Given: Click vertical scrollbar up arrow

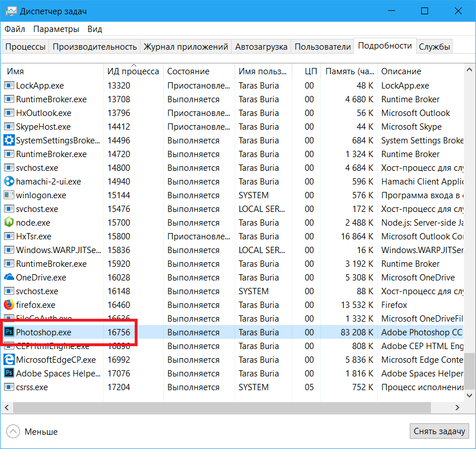Looking at the screenshot, I should point(469,70).
